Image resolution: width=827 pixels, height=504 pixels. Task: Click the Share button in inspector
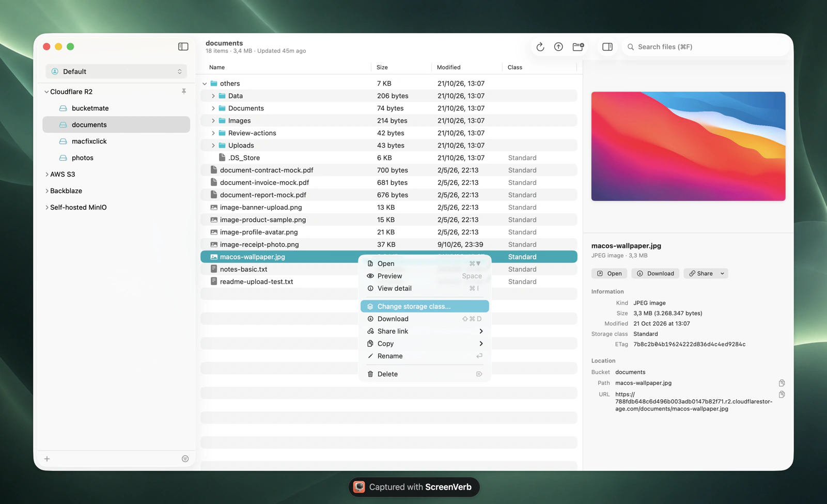click(700, 273)
